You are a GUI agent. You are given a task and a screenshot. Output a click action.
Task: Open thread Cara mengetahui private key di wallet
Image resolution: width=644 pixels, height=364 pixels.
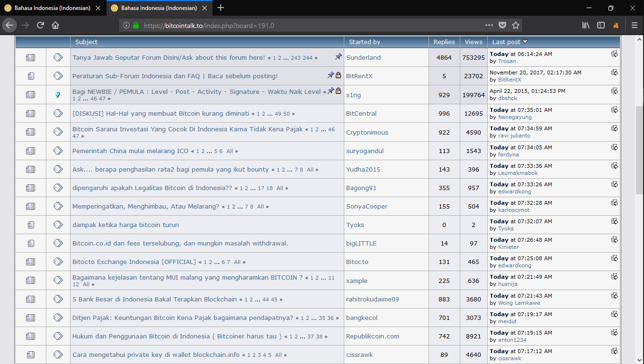coord(156,355)
